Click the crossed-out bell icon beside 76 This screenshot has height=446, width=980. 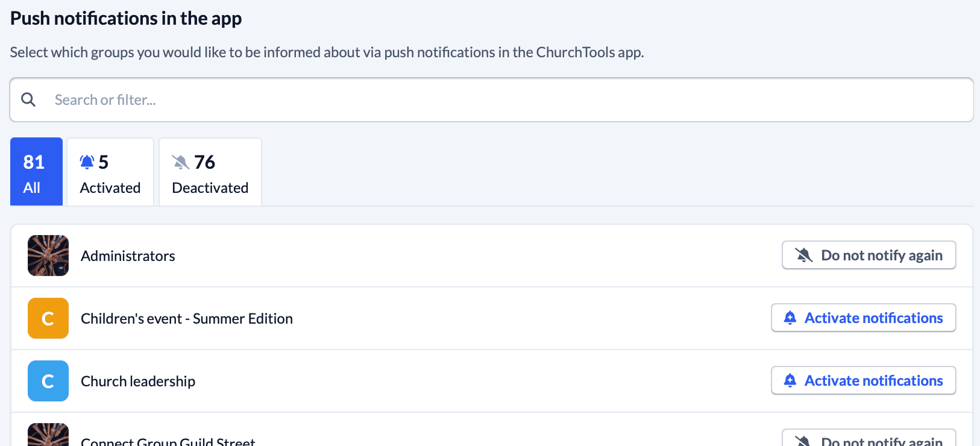(180, 162)
